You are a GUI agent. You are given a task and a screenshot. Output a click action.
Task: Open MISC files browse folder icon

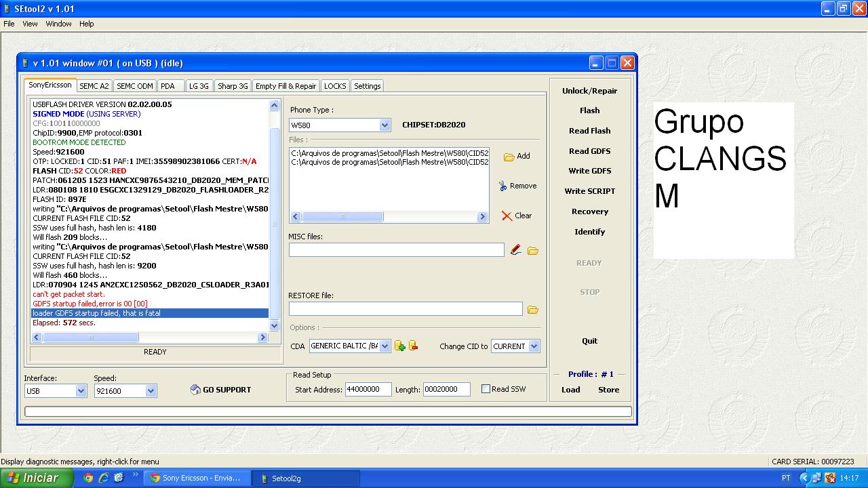coord(533,251)
